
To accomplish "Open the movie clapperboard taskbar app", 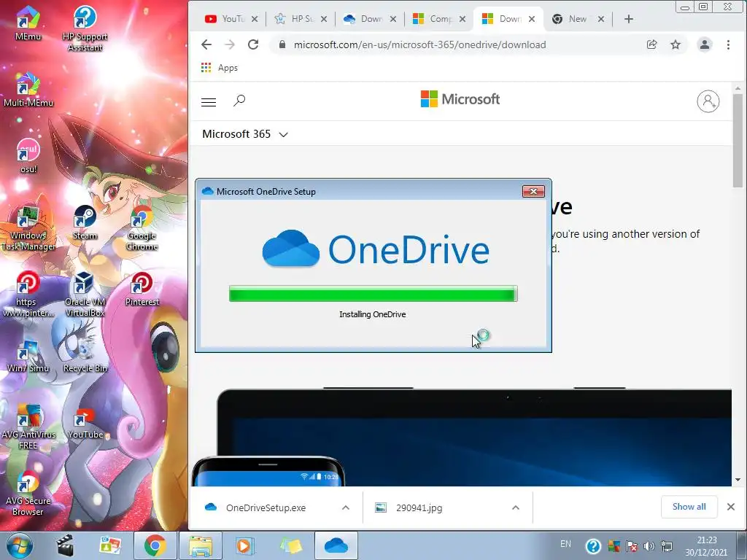I will 65,545.
